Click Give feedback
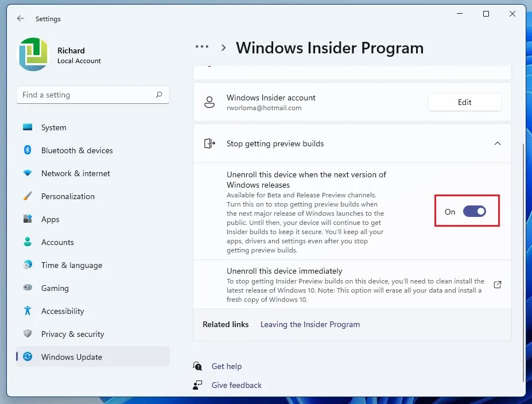Image resolution: width=532 pixels, height=404 pixels. point(236,385)
